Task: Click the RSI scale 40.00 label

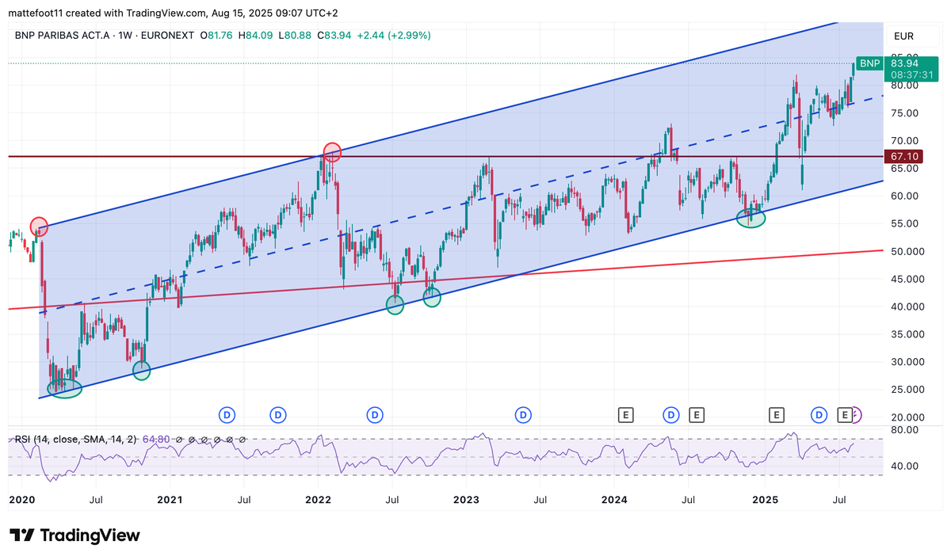Action: (904, 466)
